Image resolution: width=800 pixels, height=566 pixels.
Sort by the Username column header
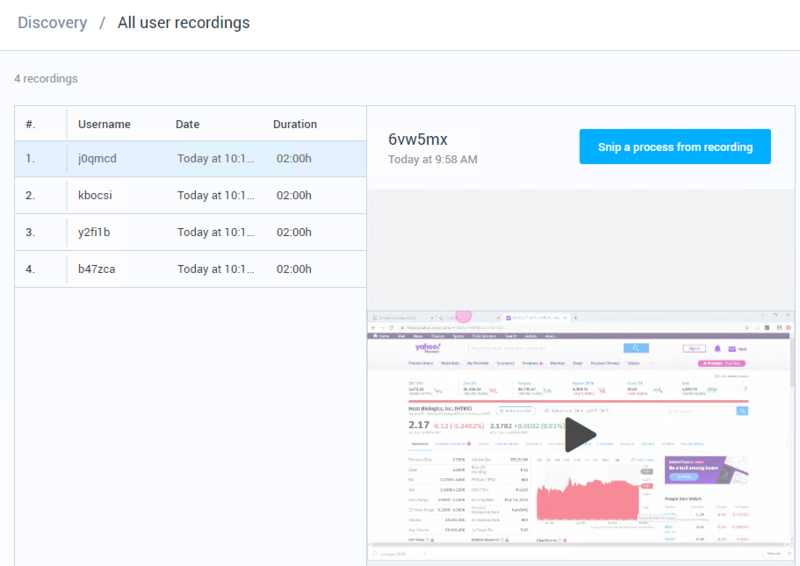(x=104, y=124)
